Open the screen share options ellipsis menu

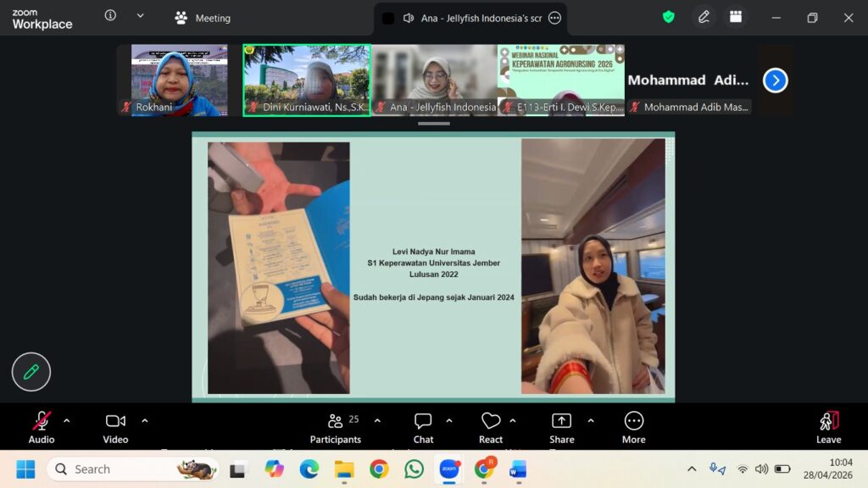(554, 18)
